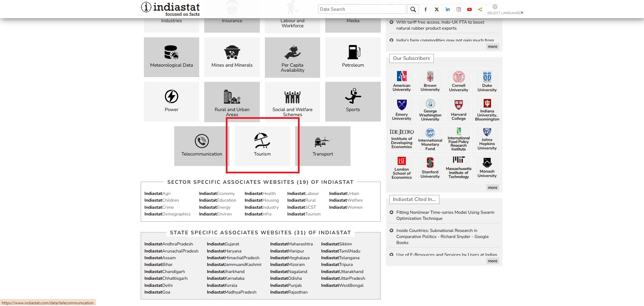Open the IndiastatKerala state website link

[x=222, y=285]
